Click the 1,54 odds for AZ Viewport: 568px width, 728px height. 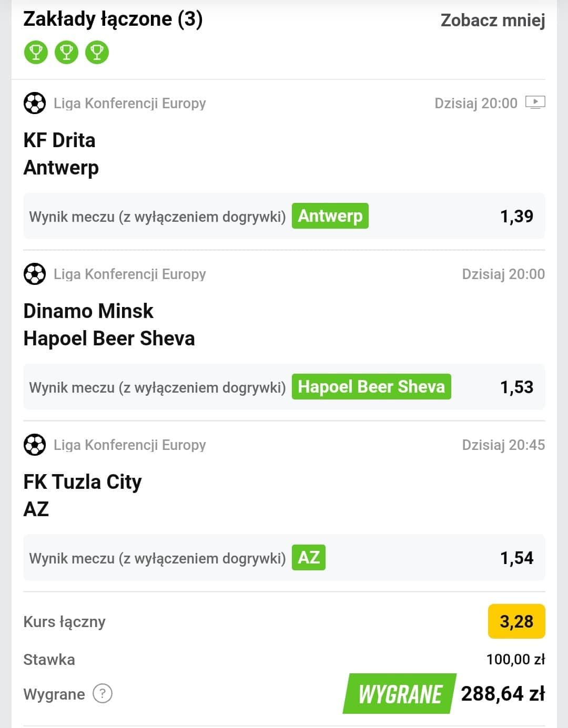pyautogui.click(x=516, y=558)
